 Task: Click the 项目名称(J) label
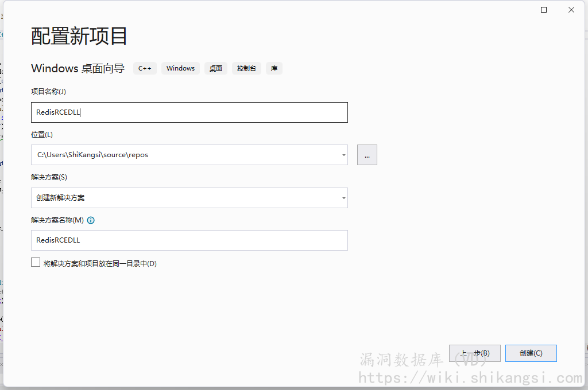click(x=48, y=92)
